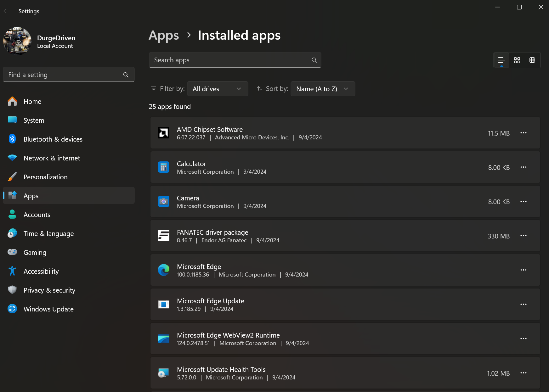The width and height of the screenshot is (549, 392).
Task: Click the Endor AG Fanatec publisher text
Action: coord(224,240)
